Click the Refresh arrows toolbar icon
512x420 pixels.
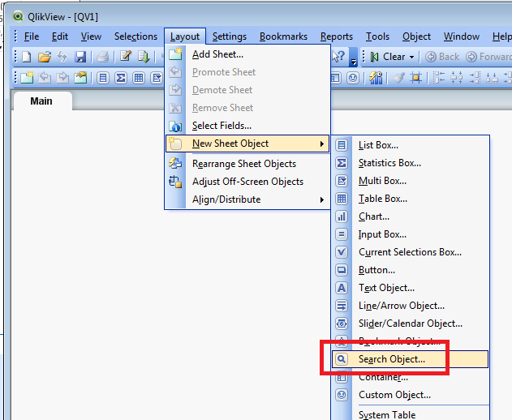tap(62, 57)
